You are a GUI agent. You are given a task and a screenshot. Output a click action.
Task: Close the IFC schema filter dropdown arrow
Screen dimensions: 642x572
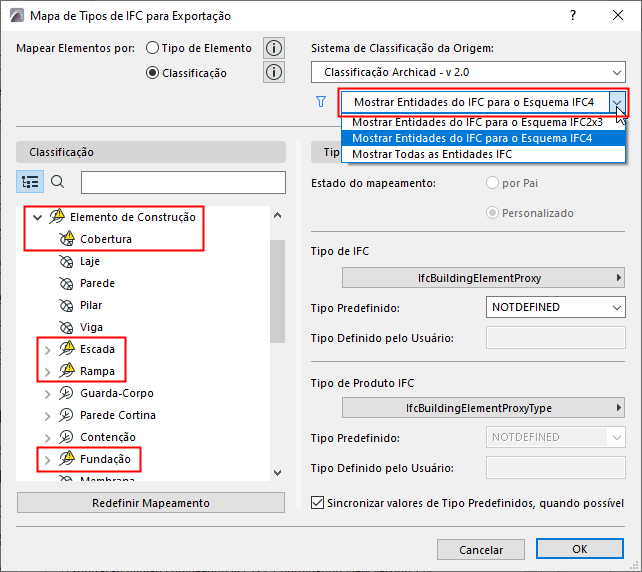pyautogui.click(x=617, y=102)
